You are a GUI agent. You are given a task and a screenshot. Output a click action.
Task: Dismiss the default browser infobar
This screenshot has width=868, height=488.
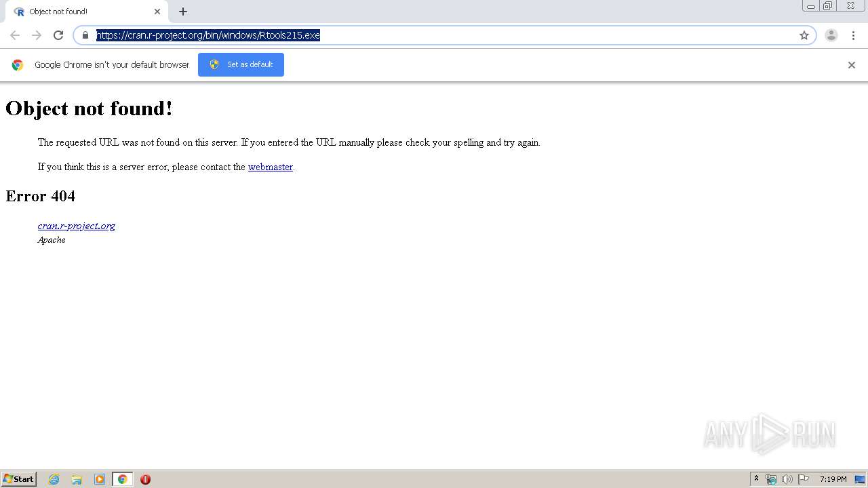852,65
